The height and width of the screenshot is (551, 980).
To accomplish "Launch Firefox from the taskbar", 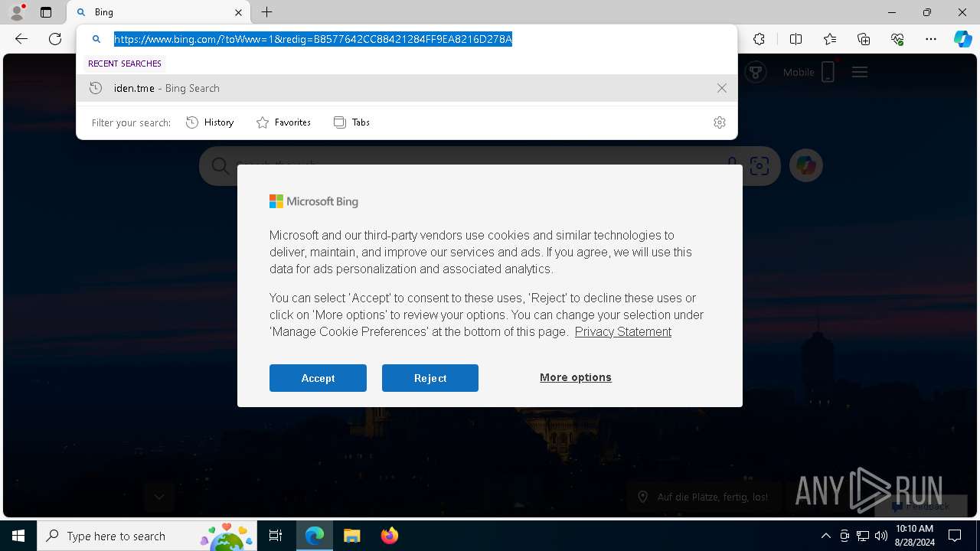I will click(x=389, y=536).
